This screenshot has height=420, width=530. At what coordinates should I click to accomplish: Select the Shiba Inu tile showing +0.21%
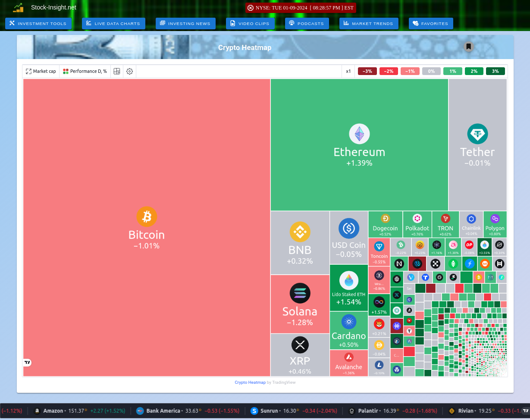click(379, 326)
